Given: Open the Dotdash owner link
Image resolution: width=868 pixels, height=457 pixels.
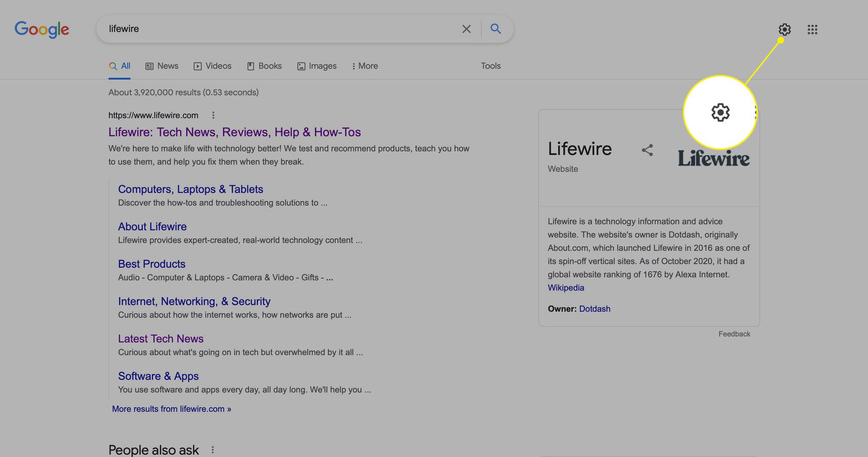Looking at the screenshot, I should (x=595, y=309).
